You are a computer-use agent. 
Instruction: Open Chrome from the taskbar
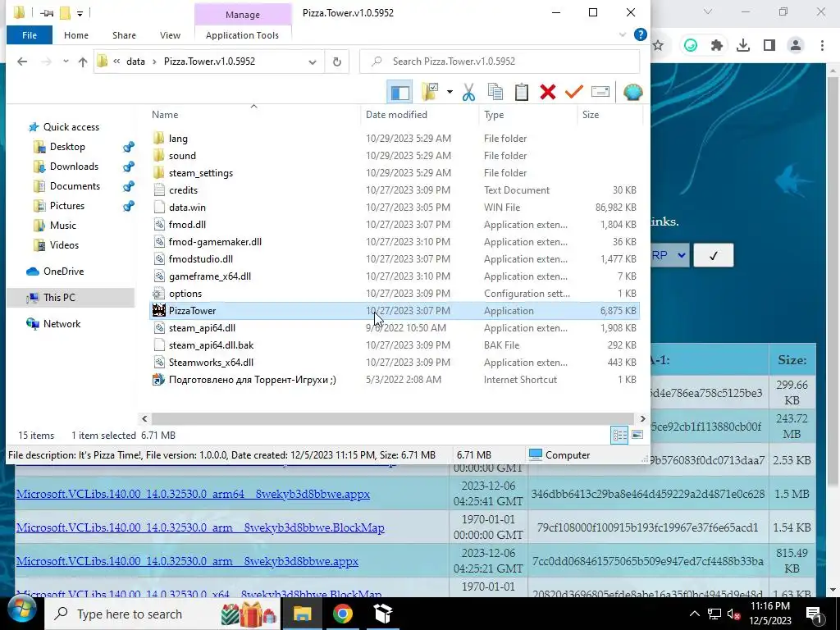(342, 614)
